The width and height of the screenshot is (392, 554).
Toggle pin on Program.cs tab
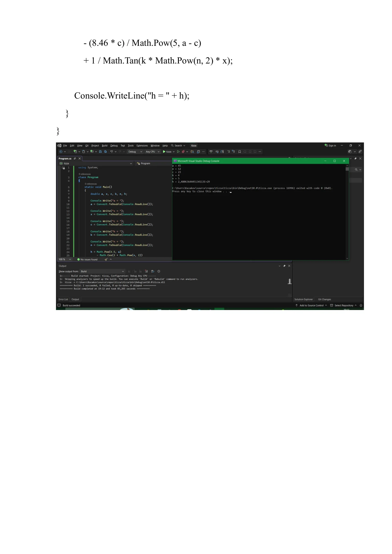(x=75, y=158)
